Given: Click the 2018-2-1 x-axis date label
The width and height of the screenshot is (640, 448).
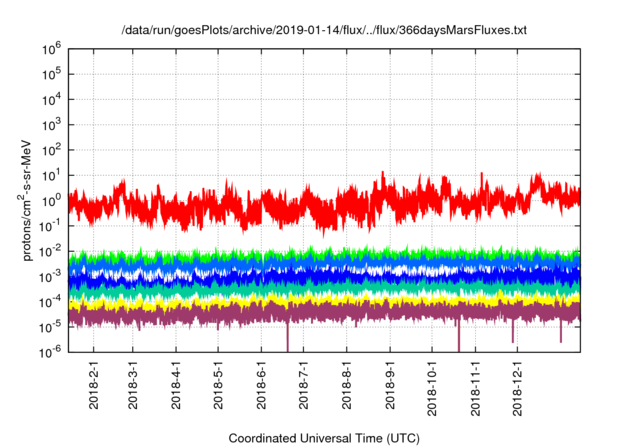Looking at the screenshot, I should coord(94,388).
